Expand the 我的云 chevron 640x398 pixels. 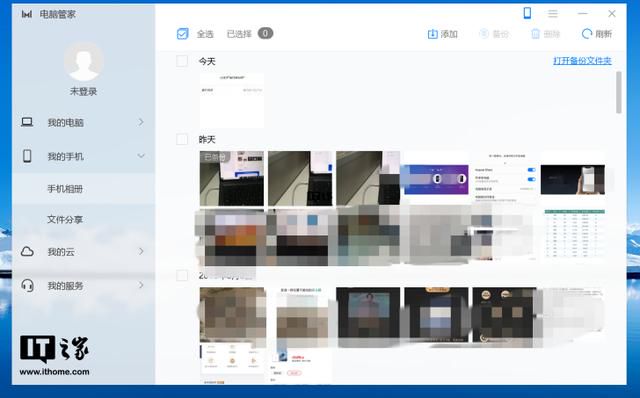pyautogui.click(x=141, y=251)
